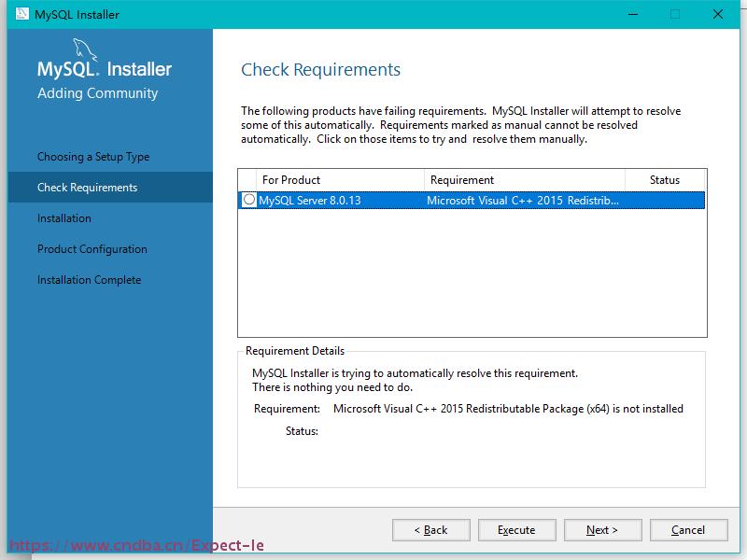Click the Status column header
Viewport: 747px width, 560px height.
665,180
